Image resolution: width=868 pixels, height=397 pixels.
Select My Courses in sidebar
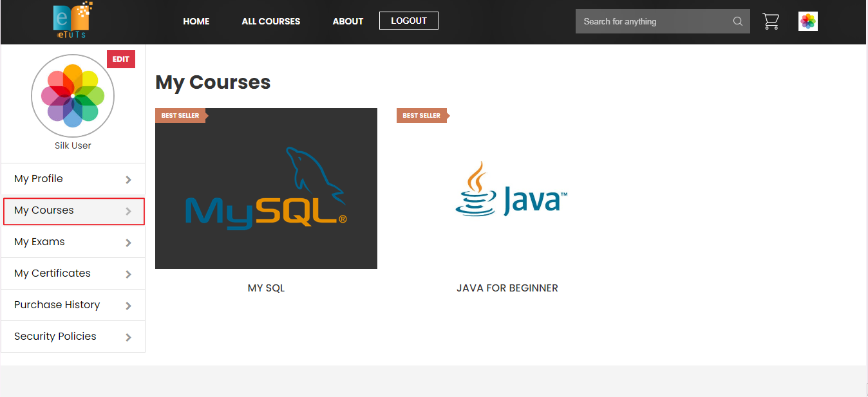coord(74,212)
